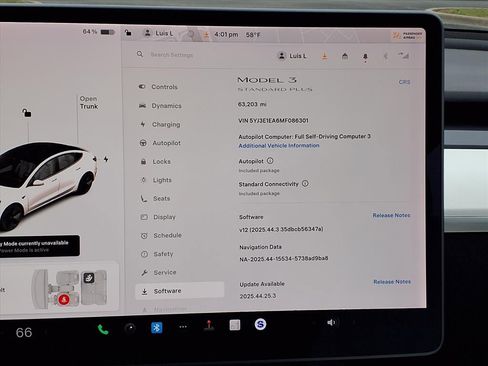Launch the Arcade joystick app
Image resolution: width=488 pixels, height=366 pixels.
tap(209, 325)
